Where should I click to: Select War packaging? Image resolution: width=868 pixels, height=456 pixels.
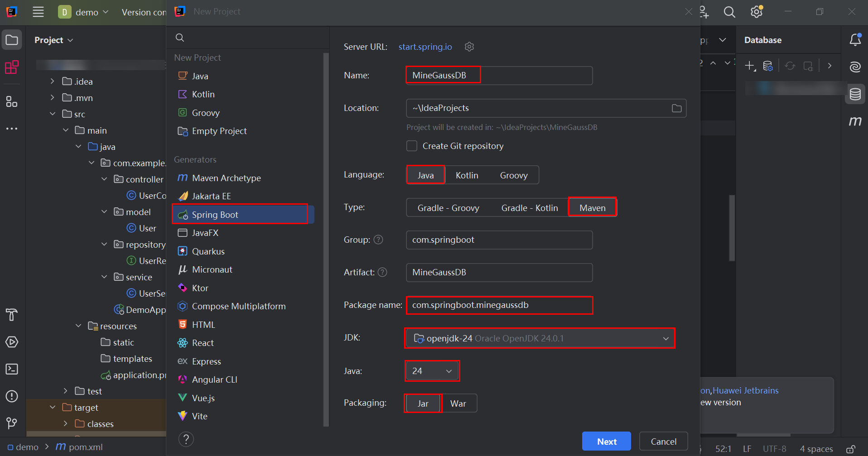coord(458,403)
